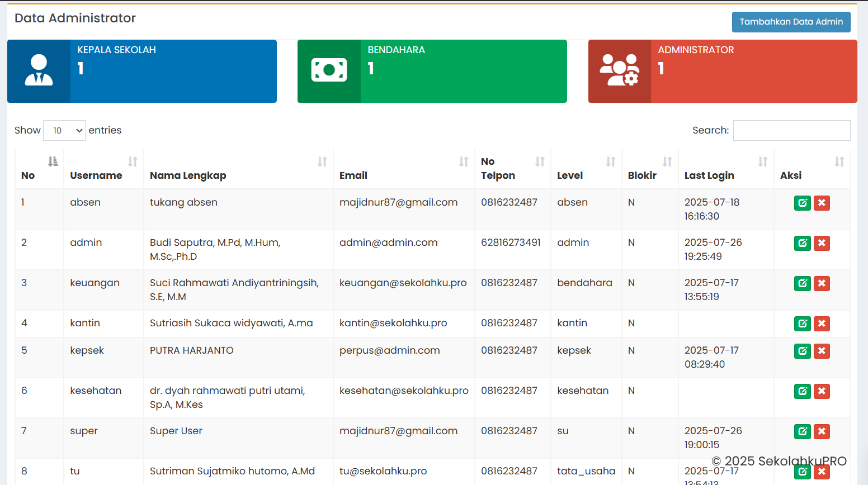Focus the Search input field
The image size is (868, 485).
(x=791, y=130)
